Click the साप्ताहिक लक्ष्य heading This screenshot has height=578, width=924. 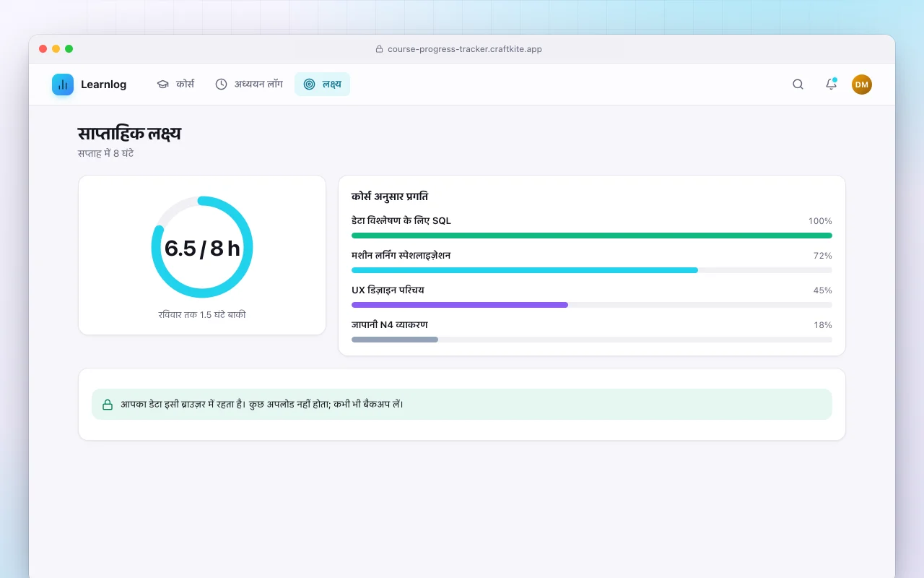(129, 134)
